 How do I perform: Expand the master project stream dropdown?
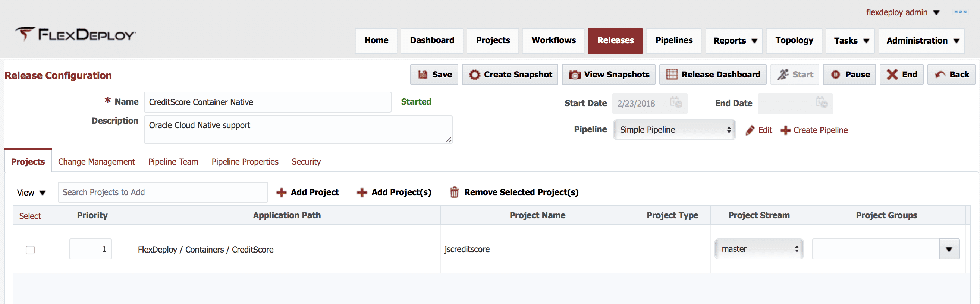(759, 249)
